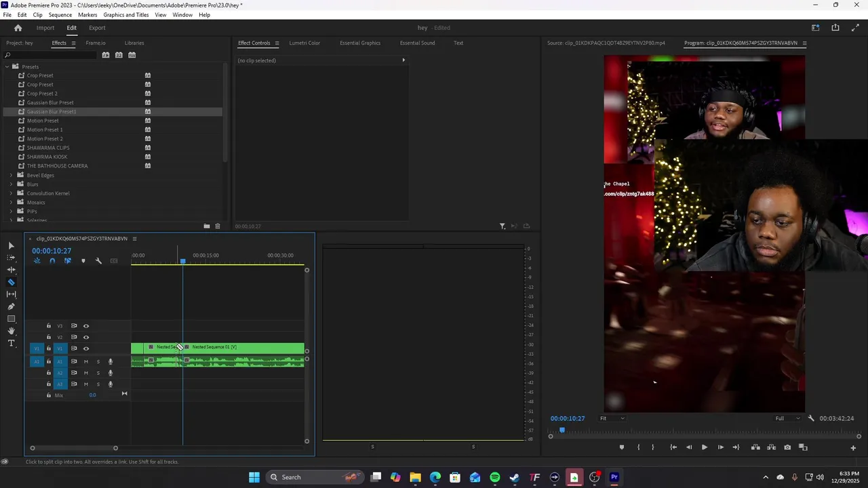Filter by Accelerated Effects icon

coord(106,55)
